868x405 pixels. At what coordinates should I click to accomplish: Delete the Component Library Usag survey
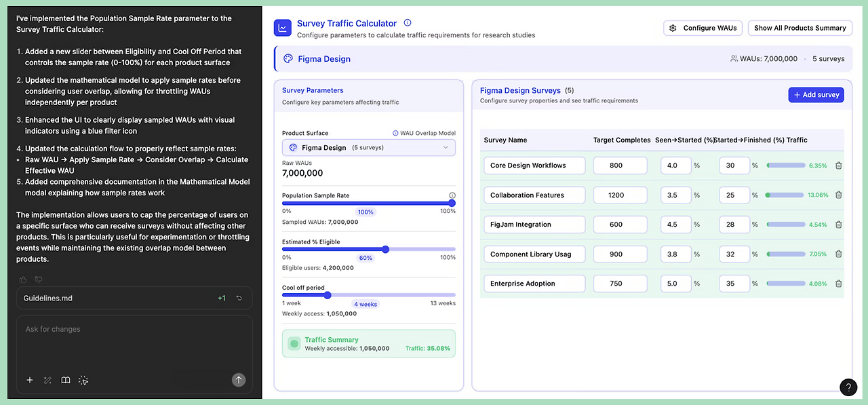coord(838,254)
